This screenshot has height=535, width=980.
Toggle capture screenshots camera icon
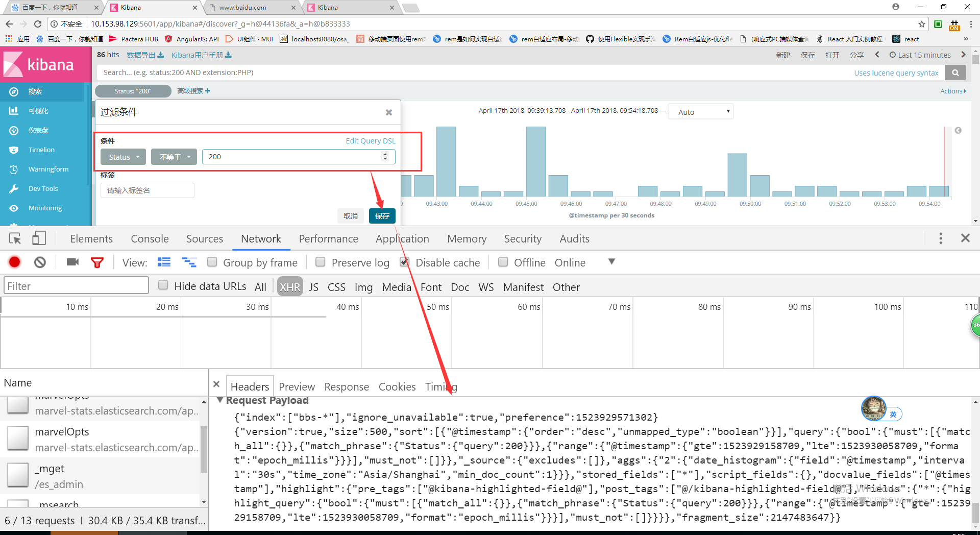click(72, 262)
